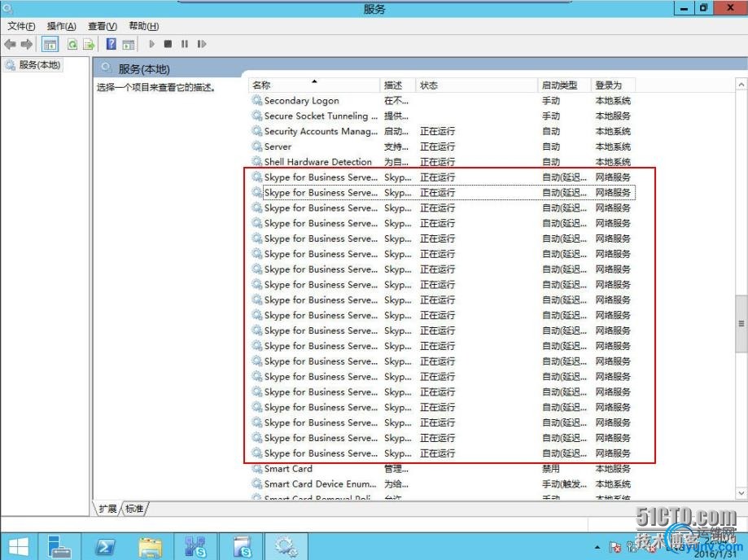
Task: Select the Shell Hardware Detection service
Action: pyautogui.click(x=443, y=162)
